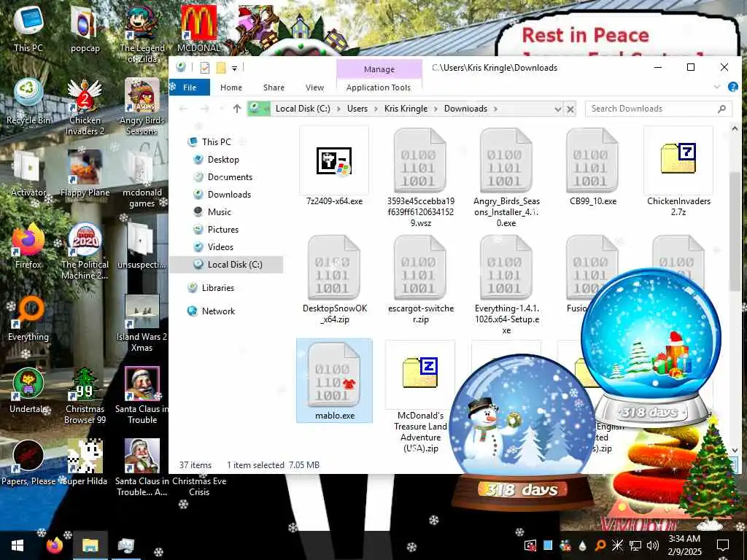Select the Recycle Bin desktop icon
Image resolution: width=747 pixels, height=560 pixels.
pos(28,102)
